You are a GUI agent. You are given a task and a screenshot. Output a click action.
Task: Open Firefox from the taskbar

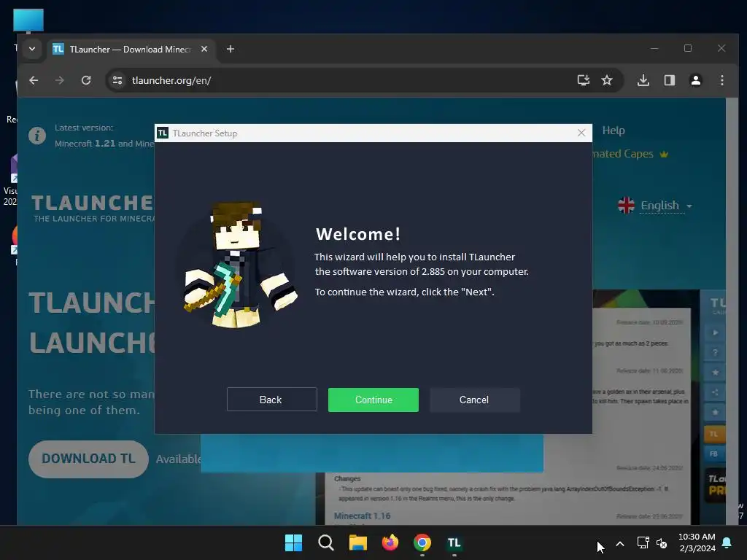pyautogui.click(x=390, y=542)
